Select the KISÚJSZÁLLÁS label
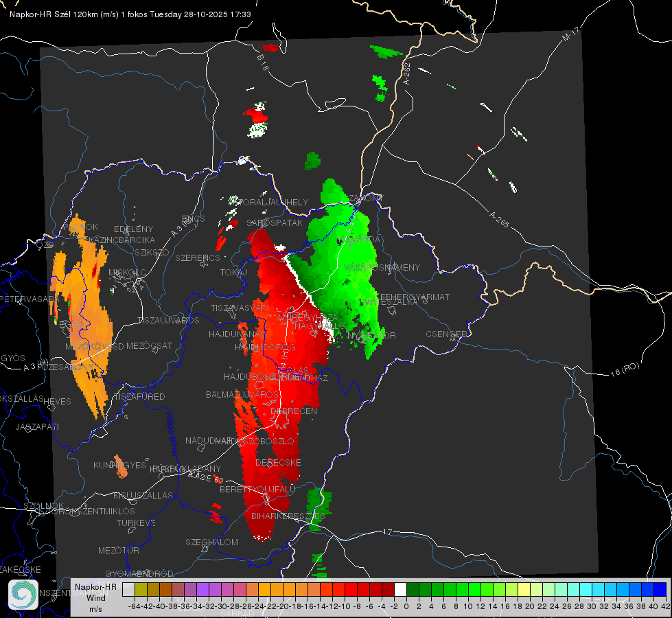Viewport: 672px width, 618px height. pos(143,495)
